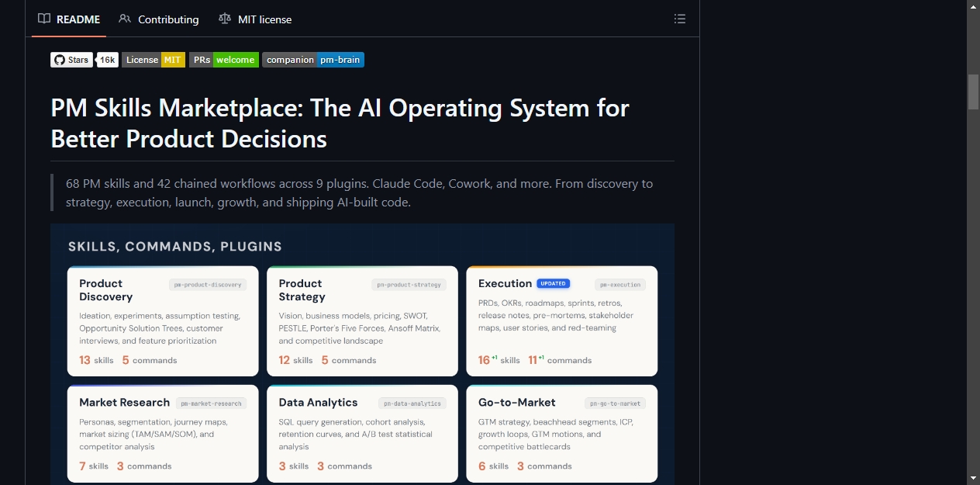Click the page scrollbar up arrow

point(973,6)
